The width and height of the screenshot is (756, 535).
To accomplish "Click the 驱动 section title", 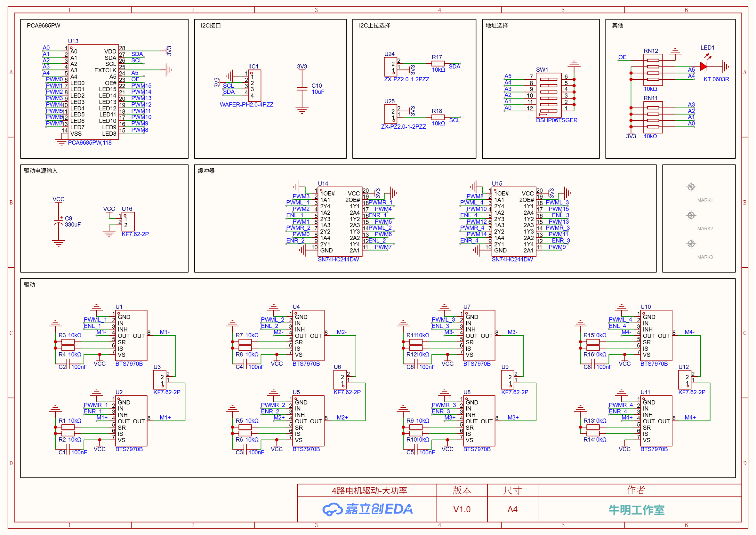I will coord(29,285).
